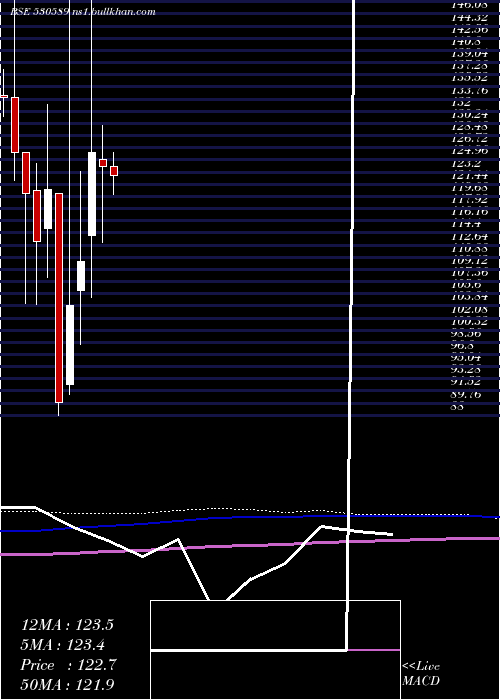
Task: Select the 102.08 price axis label
Action: (x=469, y=309)
